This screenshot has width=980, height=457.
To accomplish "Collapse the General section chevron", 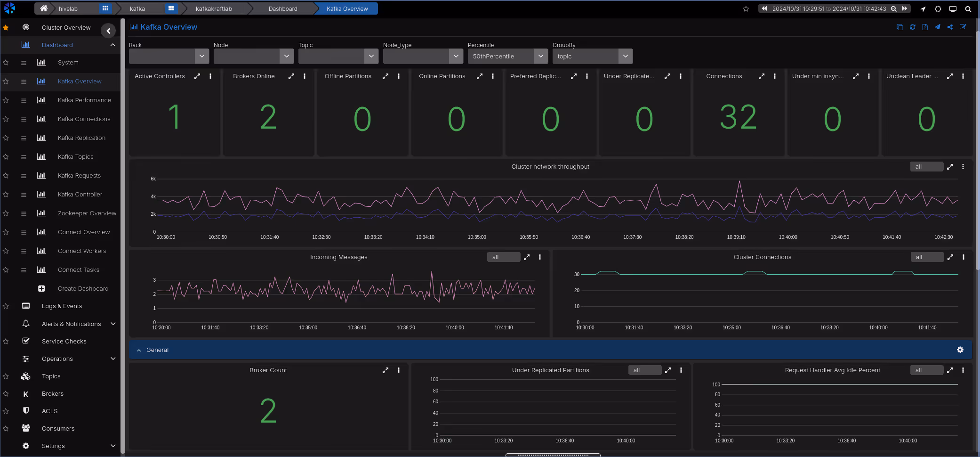I will [x=139, y=350].
